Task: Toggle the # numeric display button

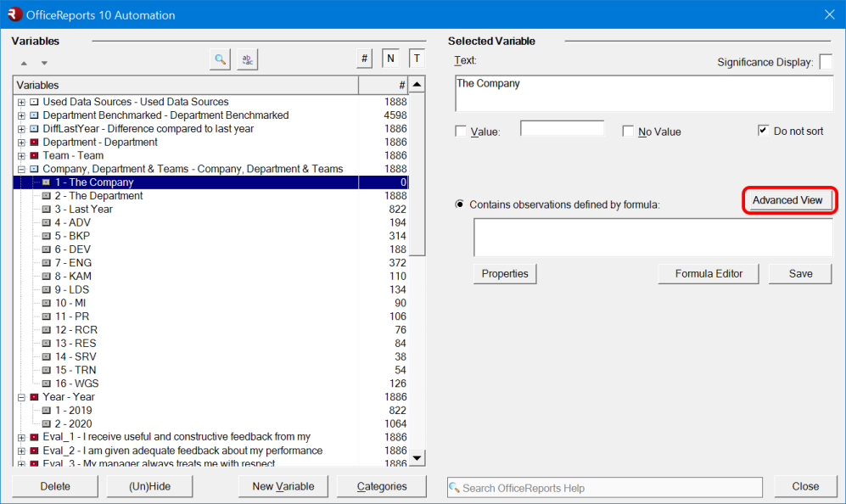Action: (x=363, y=58)
